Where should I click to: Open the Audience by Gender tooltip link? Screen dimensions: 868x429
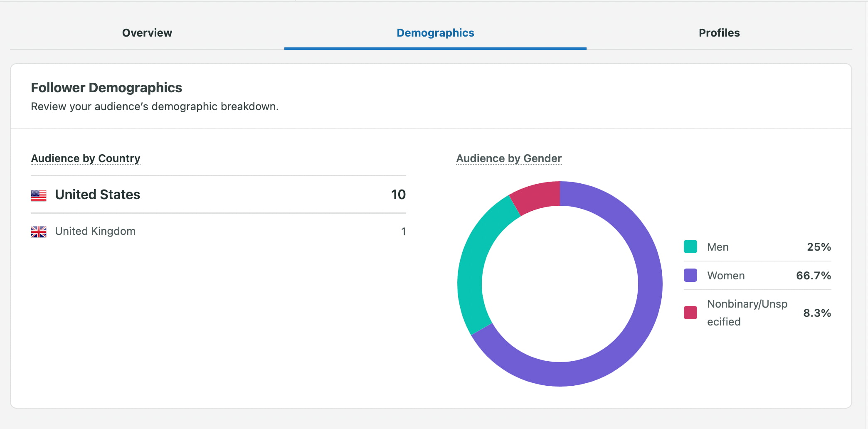[x=509, y=158]
